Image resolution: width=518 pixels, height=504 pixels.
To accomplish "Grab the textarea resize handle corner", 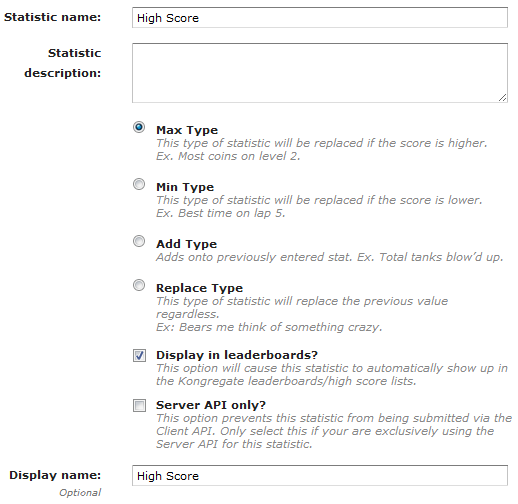I will 503,98.
